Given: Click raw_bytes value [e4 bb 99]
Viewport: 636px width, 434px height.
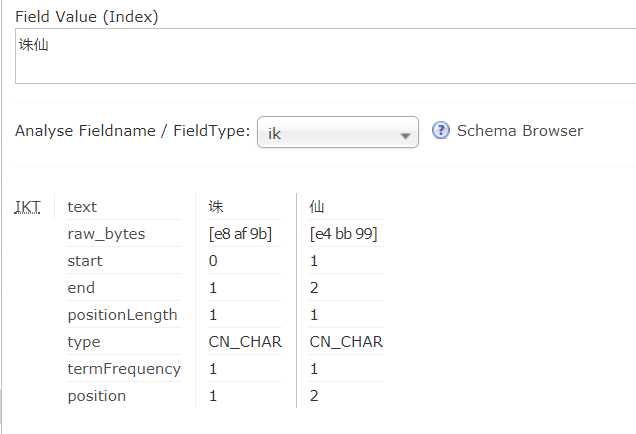Looking at the screenshot, I should (x=343, y=234).
